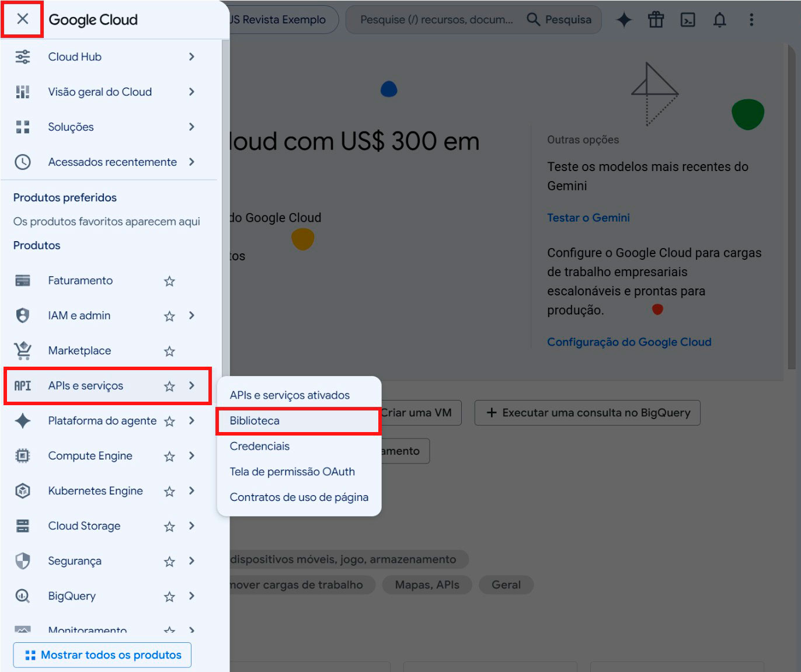Click the gift free-trial icon
Screen dimensions: 801x672
point(656,20)
